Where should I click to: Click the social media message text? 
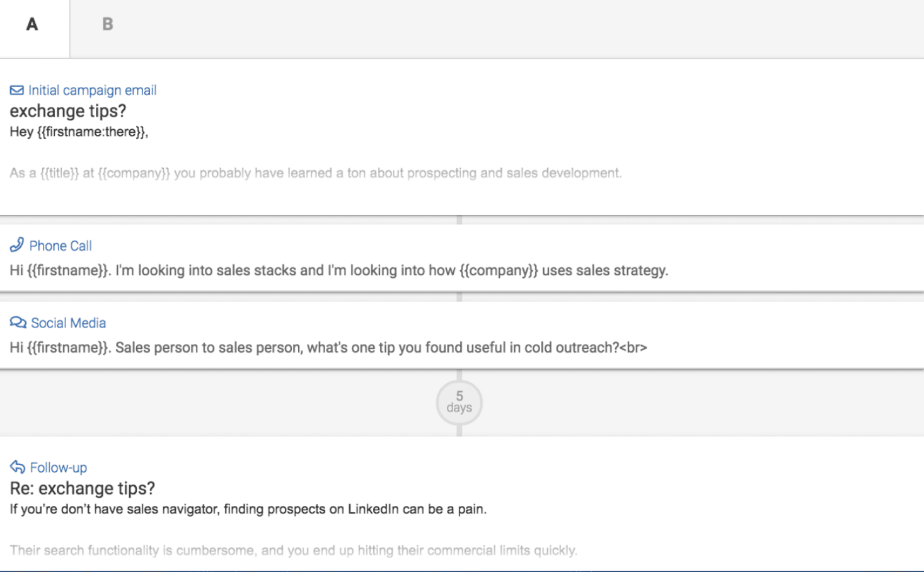(328, 348)
